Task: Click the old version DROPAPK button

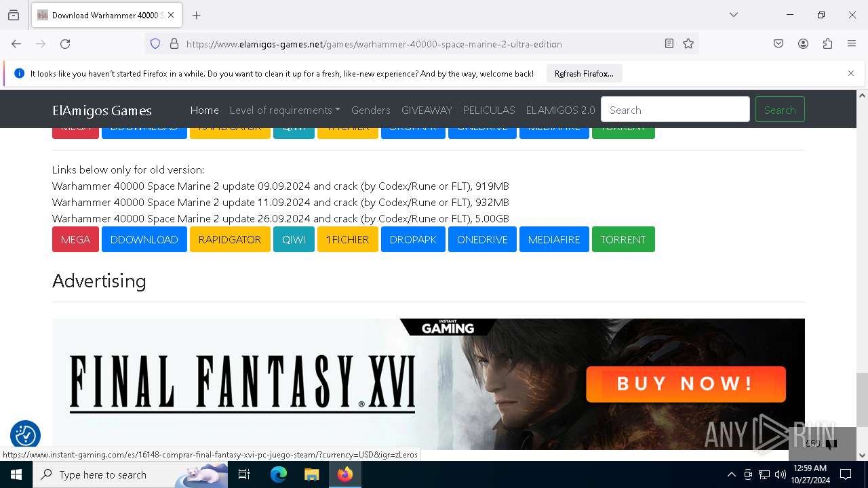Action: 413,239
